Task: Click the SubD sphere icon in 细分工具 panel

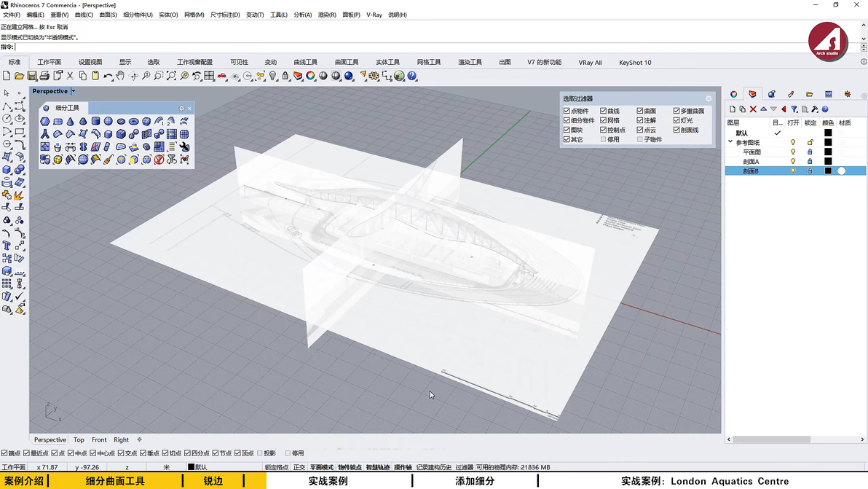Action: (108, 122)
